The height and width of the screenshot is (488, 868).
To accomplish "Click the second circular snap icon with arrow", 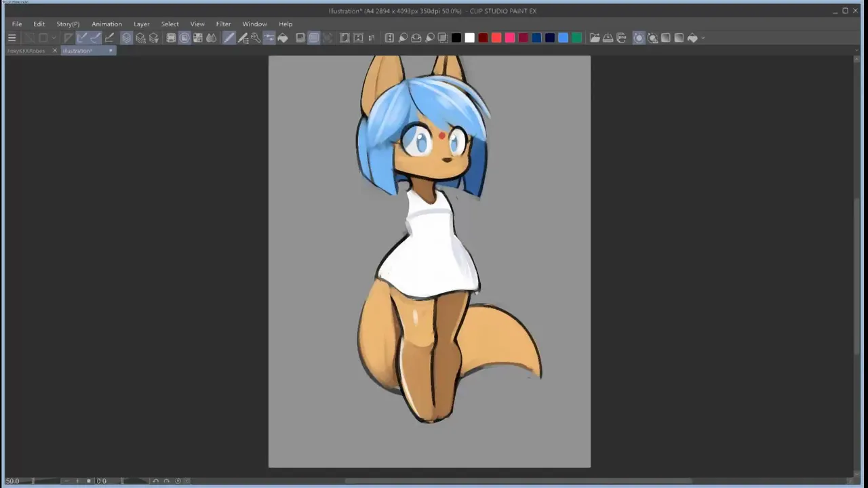I will pos(652,38).
